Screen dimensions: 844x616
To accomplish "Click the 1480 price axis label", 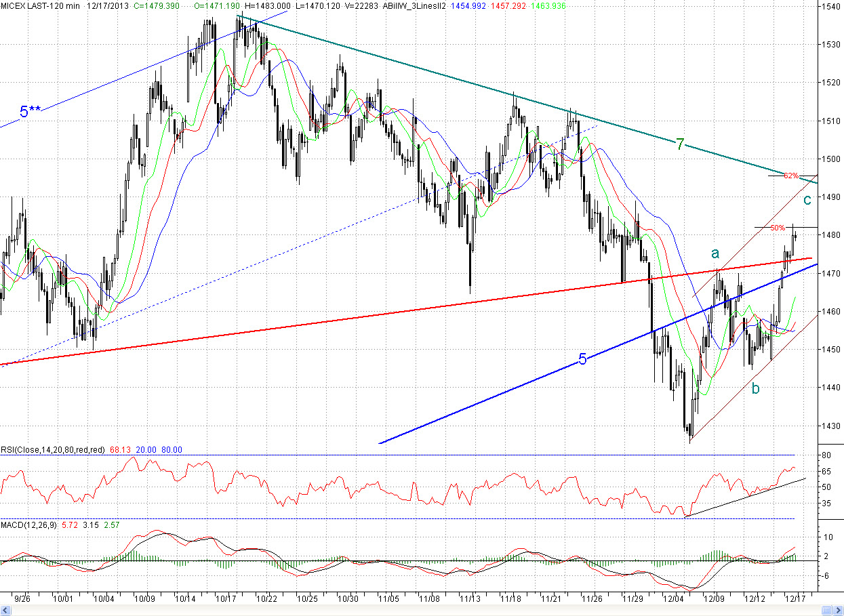I will tap(830, 235).
